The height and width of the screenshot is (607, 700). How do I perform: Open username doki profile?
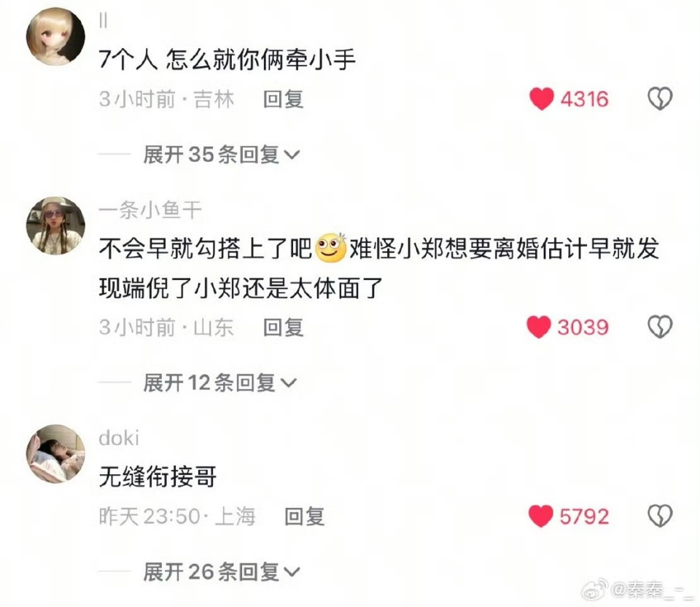click(119, 438)
